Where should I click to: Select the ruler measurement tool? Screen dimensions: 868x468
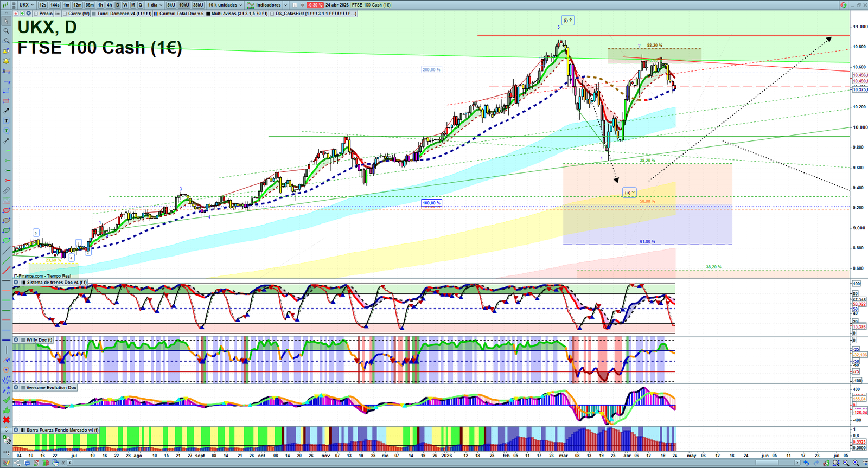(x=6, y=190)
